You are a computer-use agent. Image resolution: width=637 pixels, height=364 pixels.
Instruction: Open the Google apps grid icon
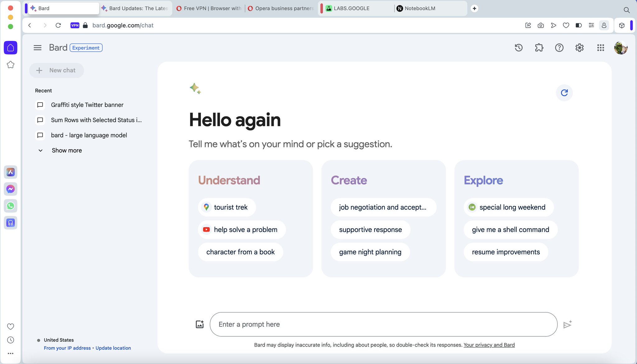tap(601, 48)
